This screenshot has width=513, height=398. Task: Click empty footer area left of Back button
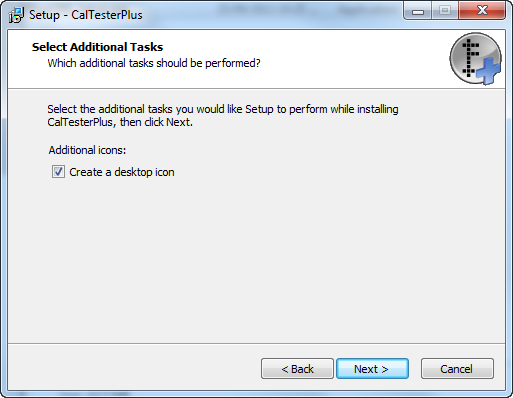(133, 368)
